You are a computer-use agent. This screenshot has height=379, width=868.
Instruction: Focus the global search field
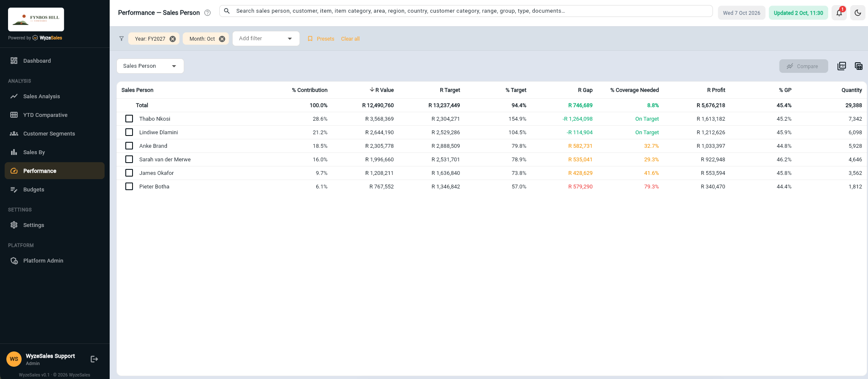(x=466, y=11)
